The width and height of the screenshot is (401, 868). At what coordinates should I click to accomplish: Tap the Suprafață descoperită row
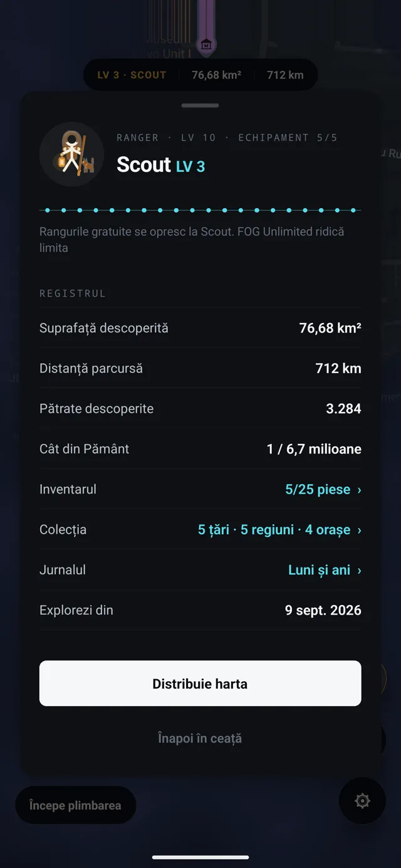click(x=200, y=328)
